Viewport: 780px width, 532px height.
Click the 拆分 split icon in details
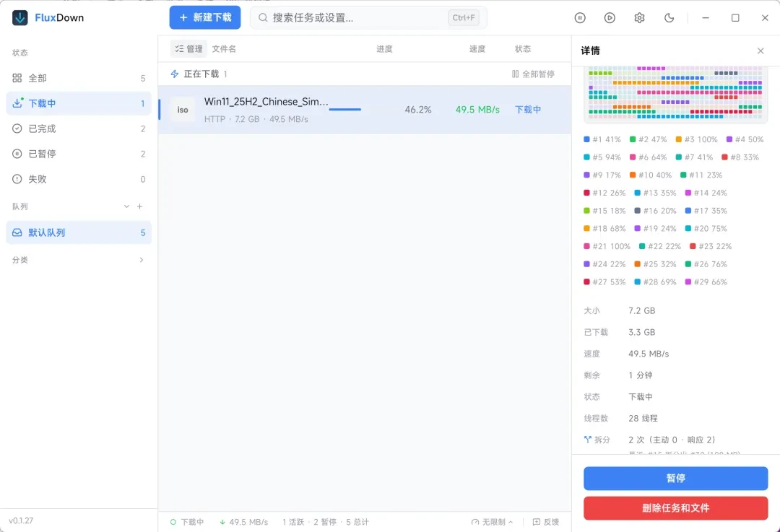click(x=587, y=440)
